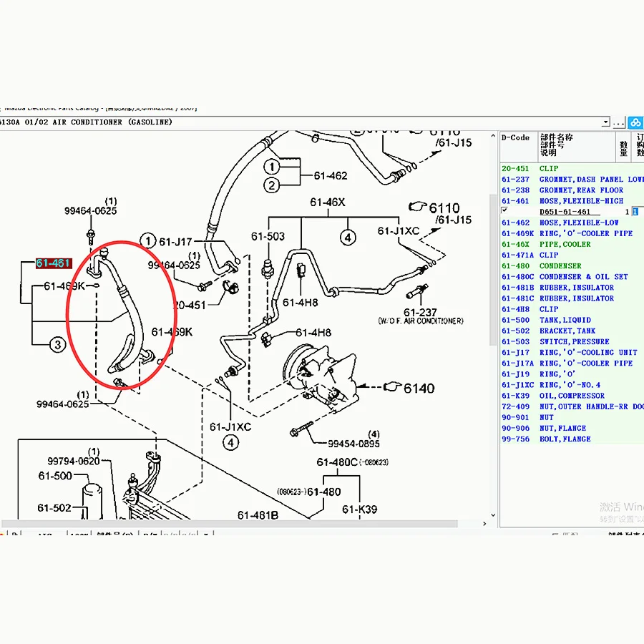Select the highlighted 61-461 label in diagram

54,263
